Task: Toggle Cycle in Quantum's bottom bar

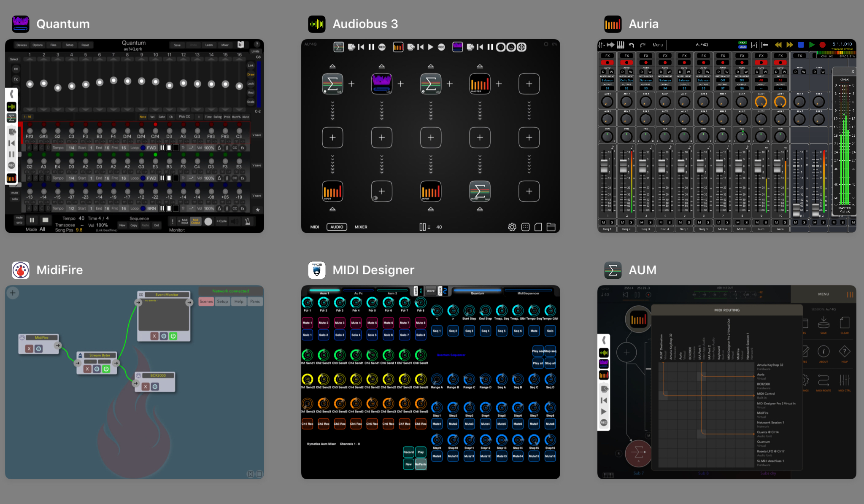Action: (x=222, y=221)
